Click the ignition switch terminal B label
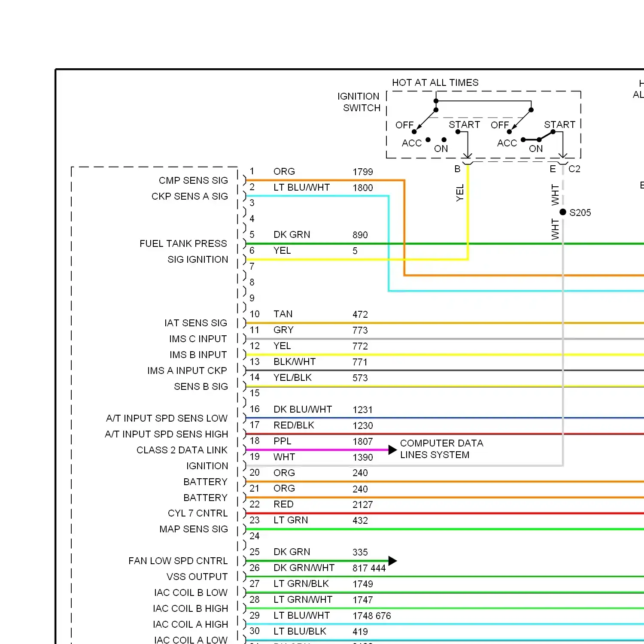This screenshot has width=644, height=644. pos(458,169)
